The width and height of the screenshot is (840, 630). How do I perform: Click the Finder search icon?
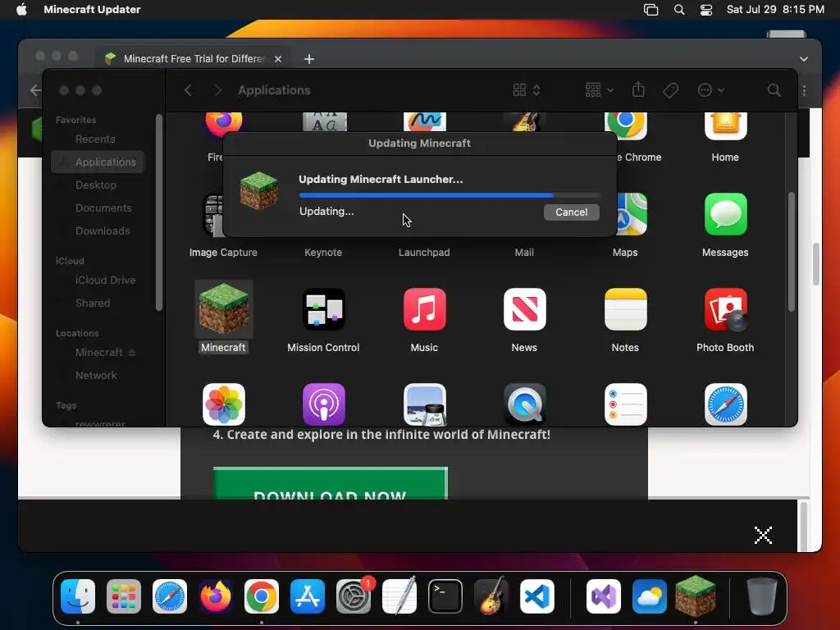[x=774, y=90]
